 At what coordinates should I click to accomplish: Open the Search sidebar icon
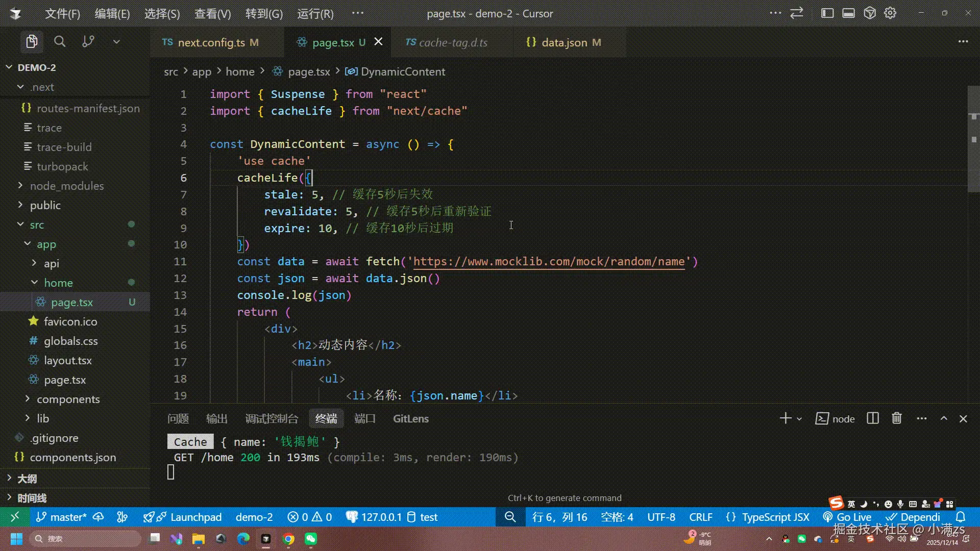coord(60,42)
